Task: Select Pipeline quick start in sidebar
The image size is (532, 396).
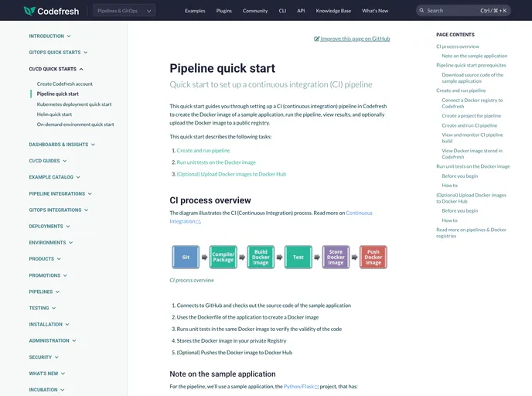Action: pos(58,94)
